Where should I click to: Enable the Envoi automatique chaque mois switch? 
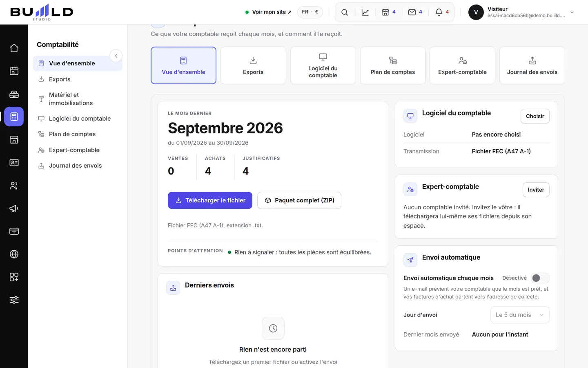(540, 278)
